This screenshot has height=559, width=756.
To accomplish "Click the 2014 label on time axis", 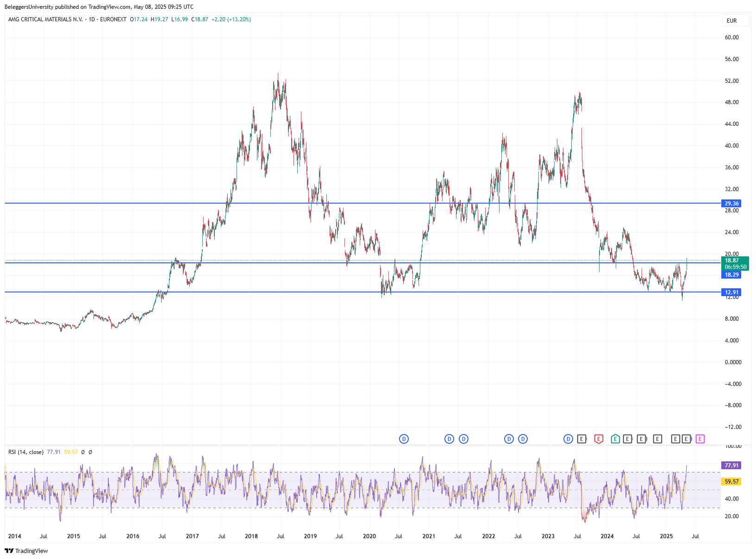I will (x=14, y=536).
